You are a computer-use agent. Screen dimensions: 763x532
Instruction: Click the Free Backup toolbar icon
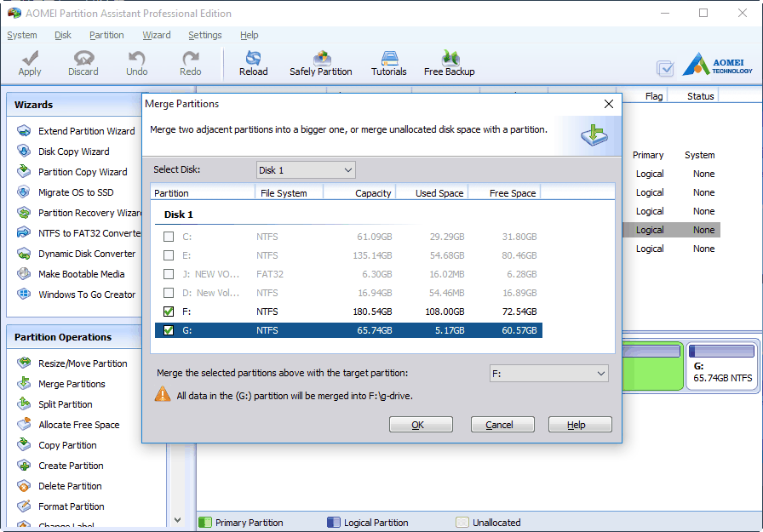(x=449, y=64)
